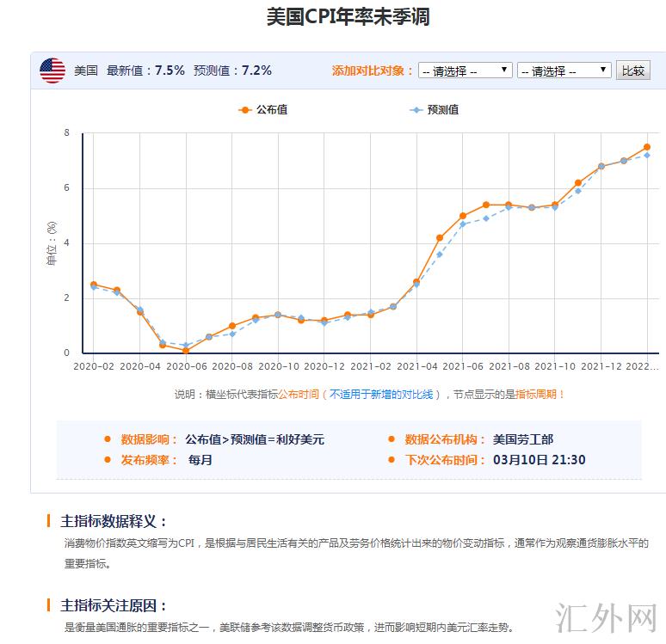This screenshot has width=666, height=644.
Task: Click the next release time 03月10日 21:30
Action: coord(539,460)
